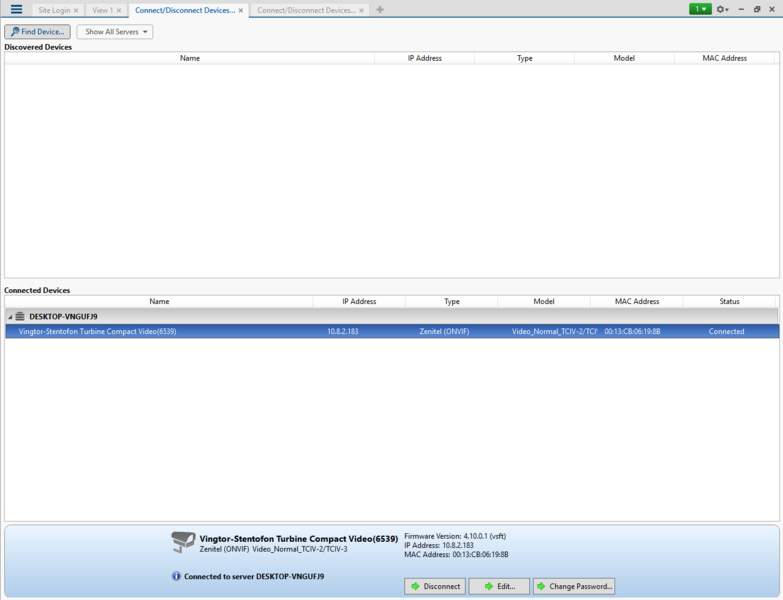Click the Connected status cell
Viewport: 783px width, 600px height.
click(726, 331)
